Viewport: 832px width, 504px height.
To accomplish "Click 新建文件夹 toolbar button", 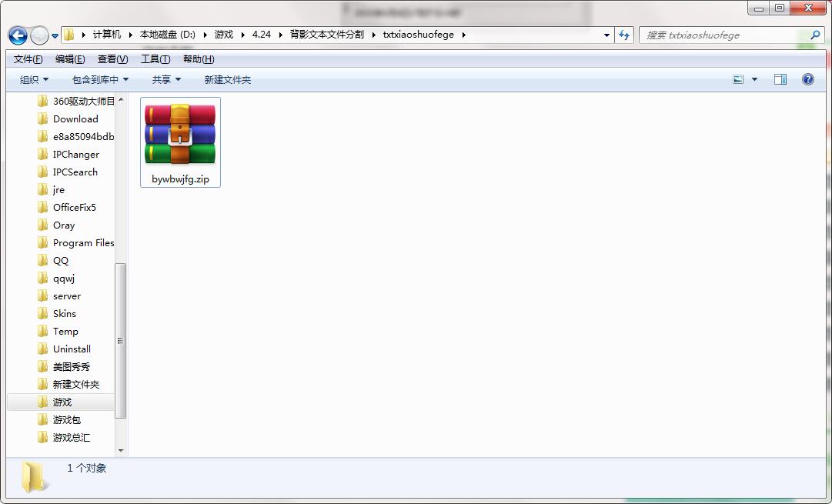I will [228, 79].
